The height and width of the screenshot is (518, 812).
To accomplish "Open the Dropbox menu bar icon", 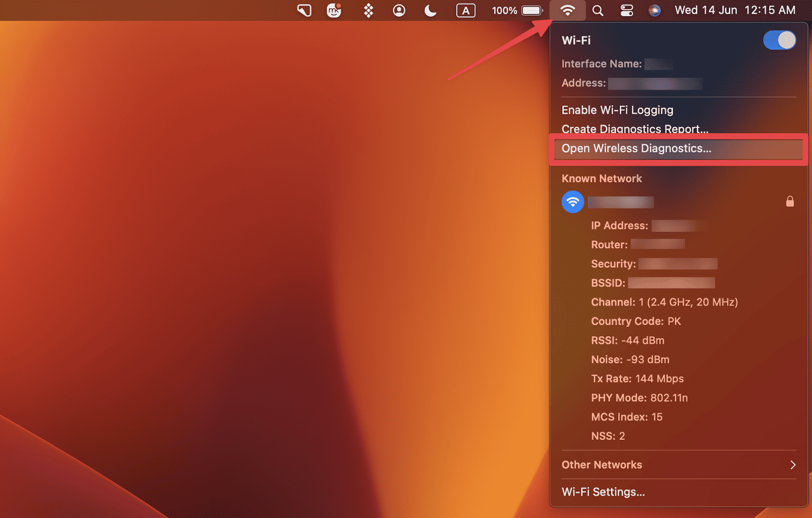I will click(x=368, y=11).
